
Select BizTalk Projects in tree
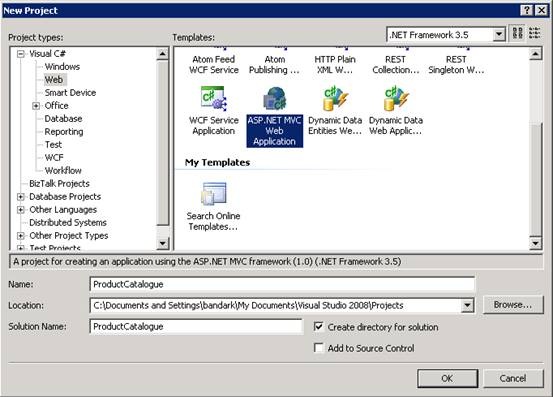[59, 184]
